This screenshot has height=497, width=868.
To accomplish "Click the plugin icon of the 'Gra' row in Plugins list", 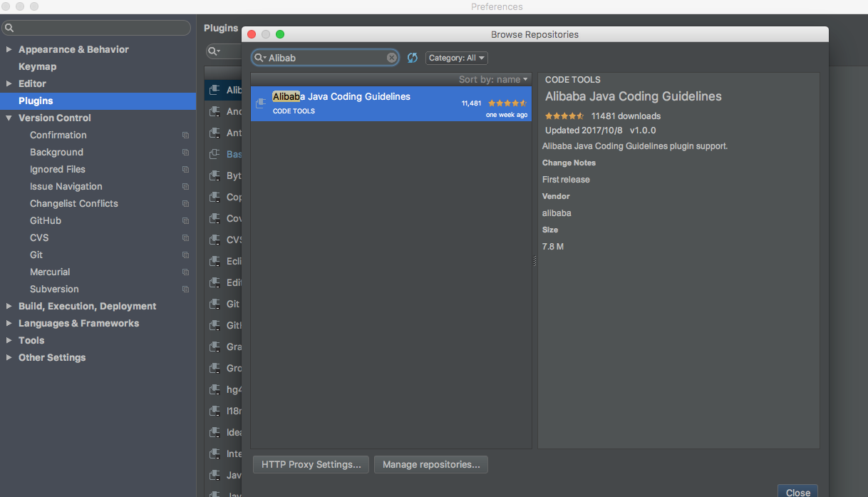I will (214, 347).
